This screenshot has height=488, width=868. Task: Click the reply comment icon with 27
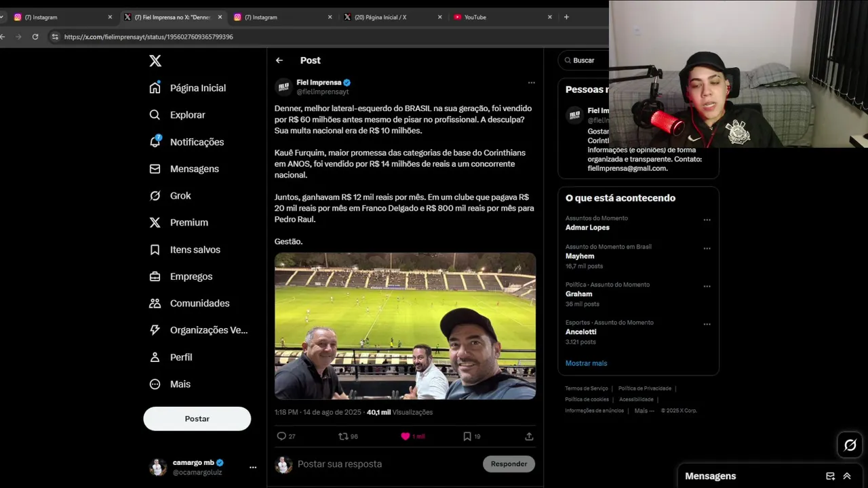(x=281, y=436)
